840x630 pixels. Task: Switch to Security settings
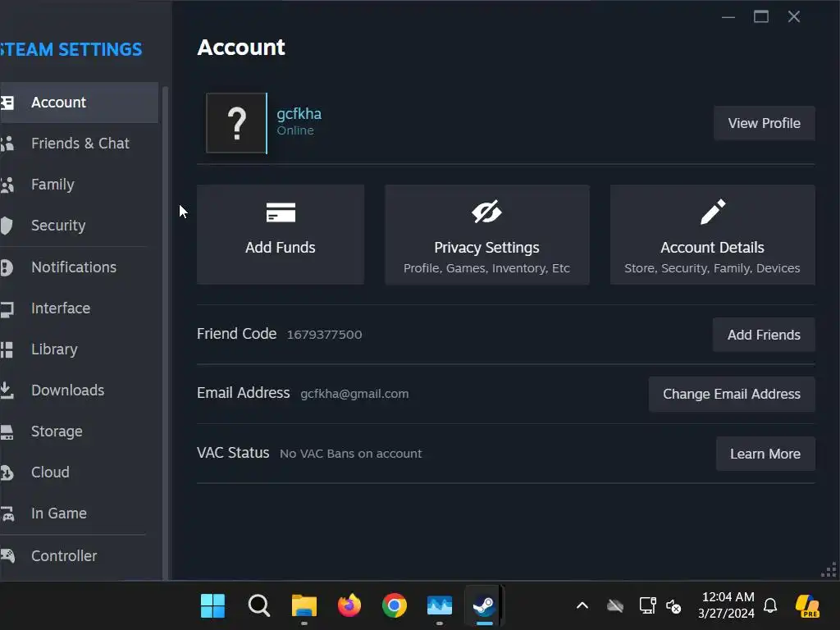click(x=80, y=226)
